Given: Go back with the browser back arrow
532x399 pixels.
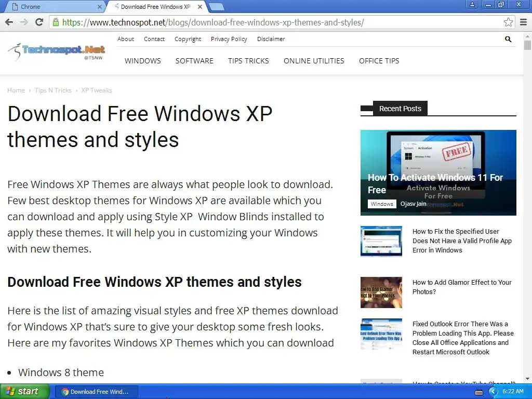Looking at the screenshot, I should [x=9, y=22].
